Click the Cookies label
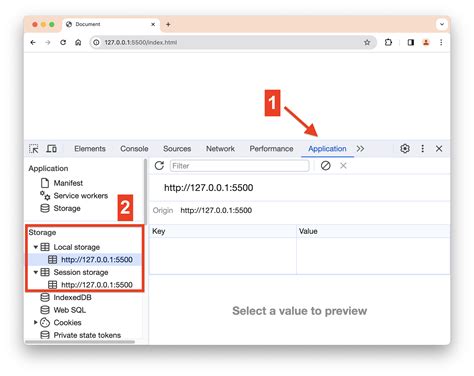 (67, 322)
